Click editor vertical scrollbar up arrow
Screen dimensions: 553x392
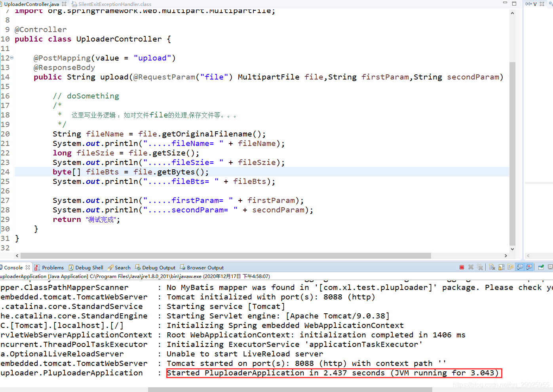coord(512,13)
